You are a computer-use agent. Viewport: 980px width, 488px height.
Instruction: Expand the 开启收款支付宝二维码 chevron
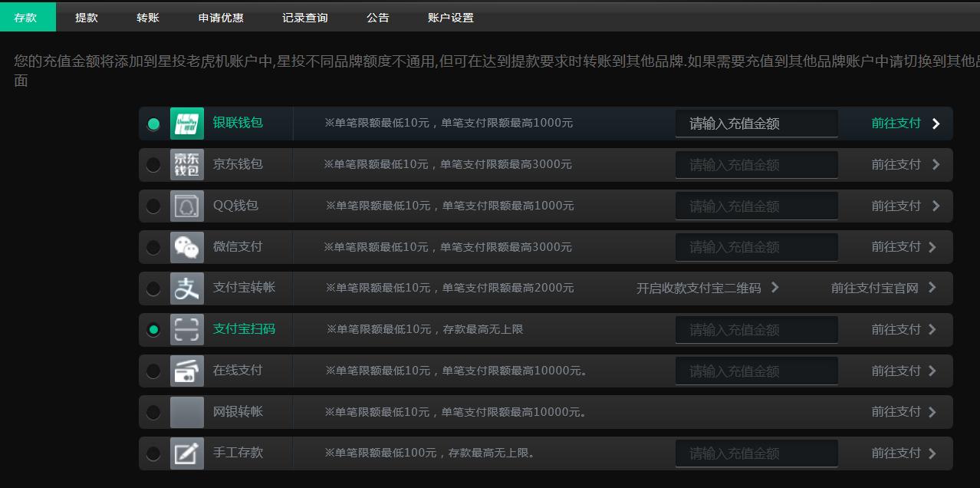pos(775,288)
